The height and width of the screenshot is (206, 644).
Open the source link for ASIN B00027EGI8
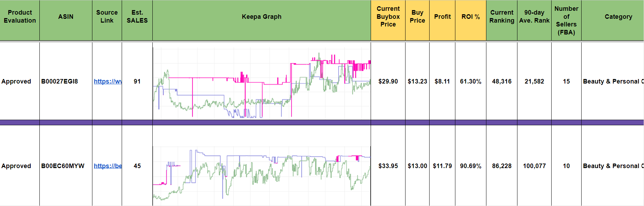pyautogui.click(x=107, y=81)
